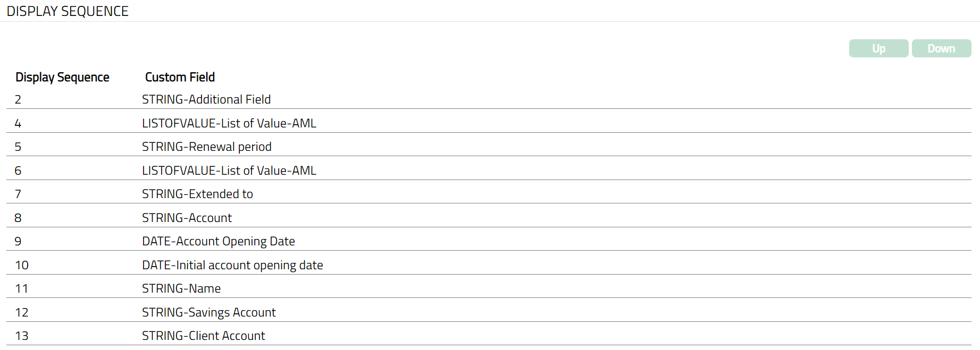This screenshot has width=980, height=350.
Task: Click the Display Sequence column header
Action: 62,77
